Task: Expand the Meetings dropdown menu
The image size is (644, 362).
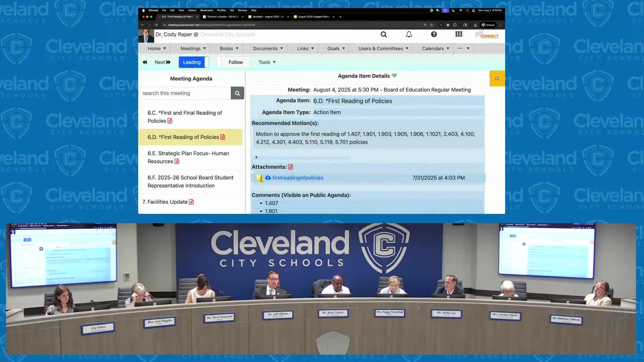Action: pyautogui.click(x=193, y=49)
